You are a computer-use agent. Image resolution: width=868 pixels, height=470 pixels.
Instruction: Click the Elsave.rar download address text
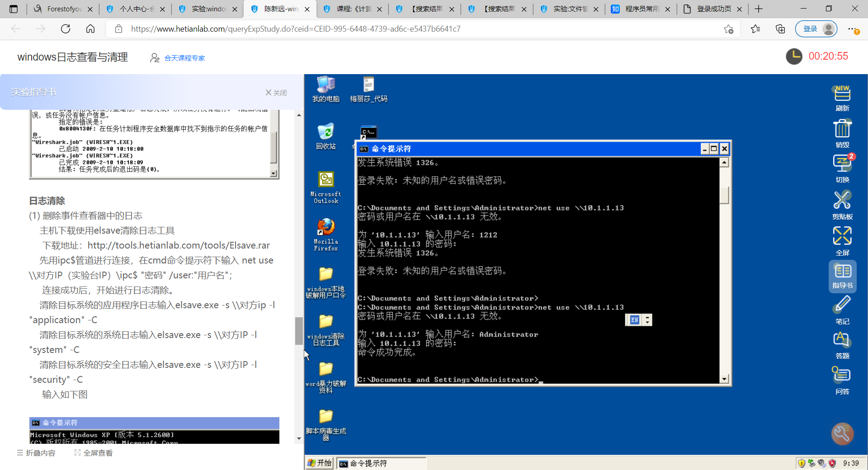[x=179, y=245]
